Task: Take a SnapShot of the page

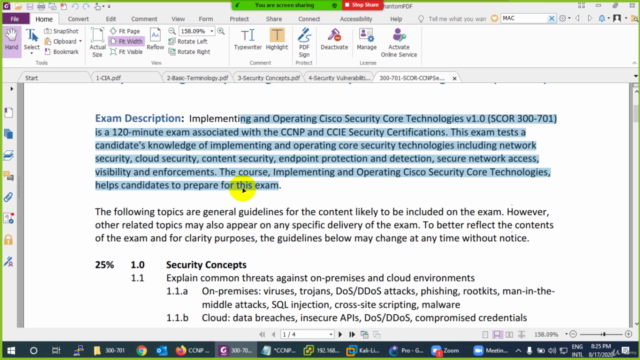Action: point(61,31)
